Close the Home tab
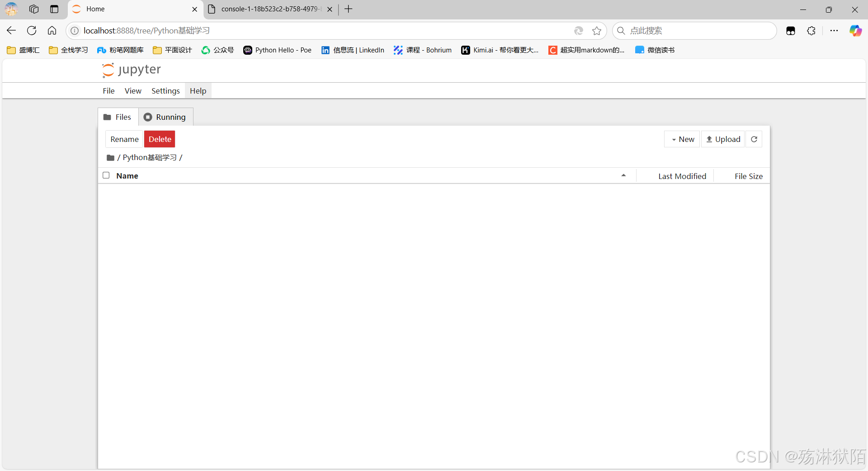Screen dimensions: 868x471 195,9
